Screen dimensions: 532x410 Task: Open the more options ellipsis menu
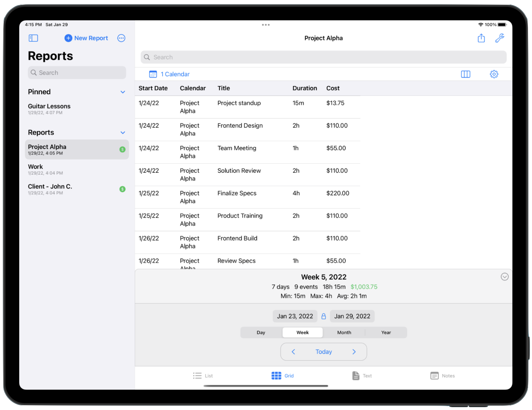121,38
